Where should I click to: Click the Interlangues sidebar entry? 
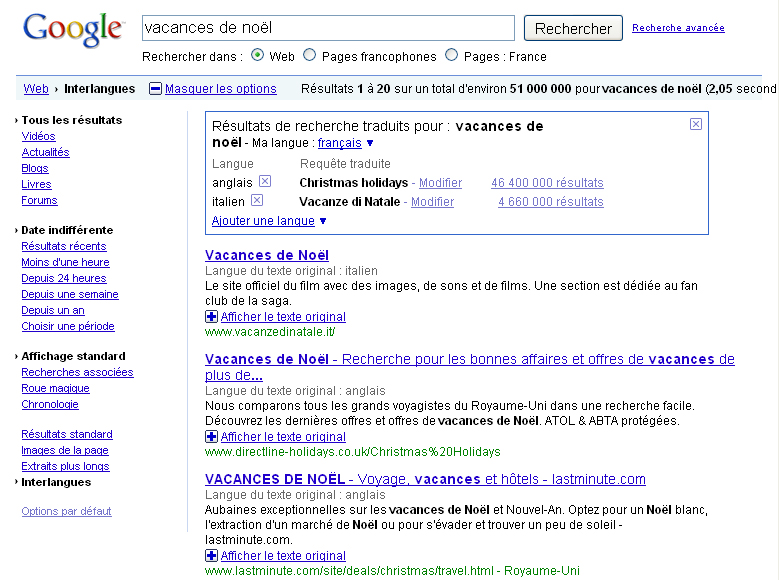[56, 482]
